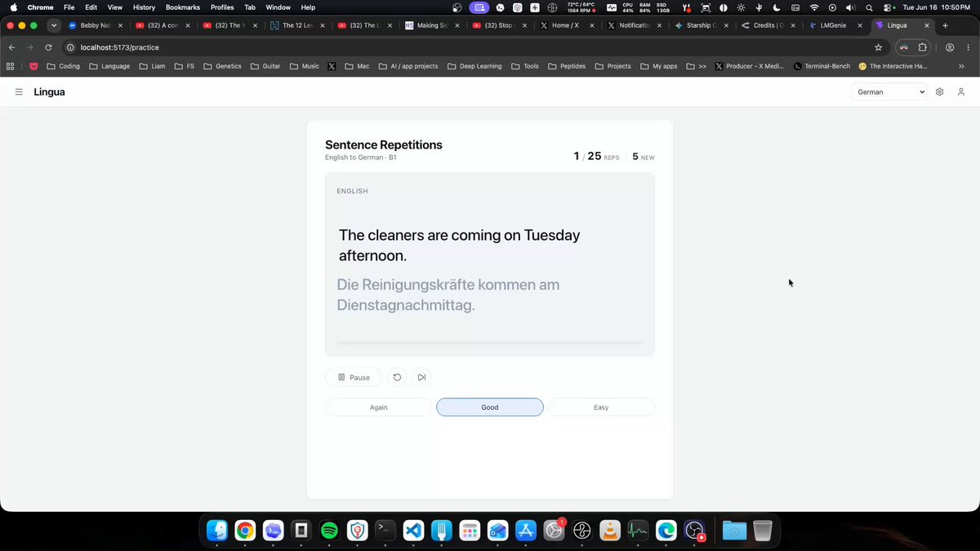Open Control Center in menu bar
Image resolution: width=980 pixels, height=551 pixels.
point(888,7)
